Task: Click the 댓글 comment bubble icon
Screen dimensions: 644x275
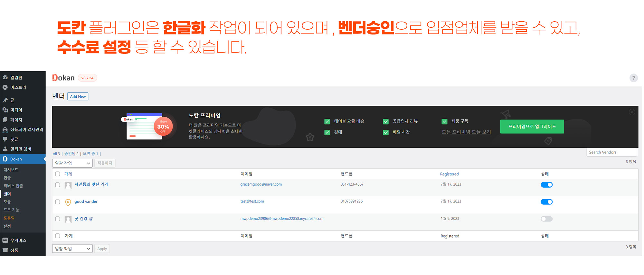Action: (5, 139)
